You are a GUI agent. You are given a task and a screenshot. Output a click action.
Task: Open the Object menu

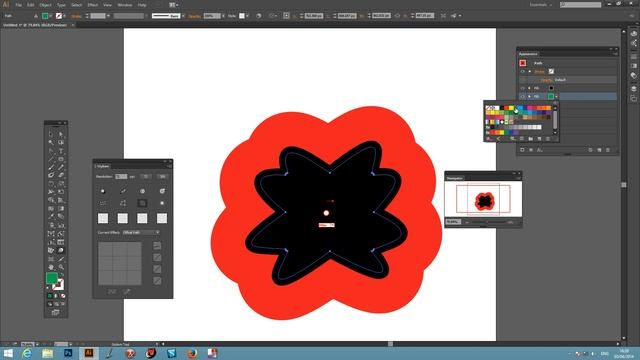coord(45,5)
